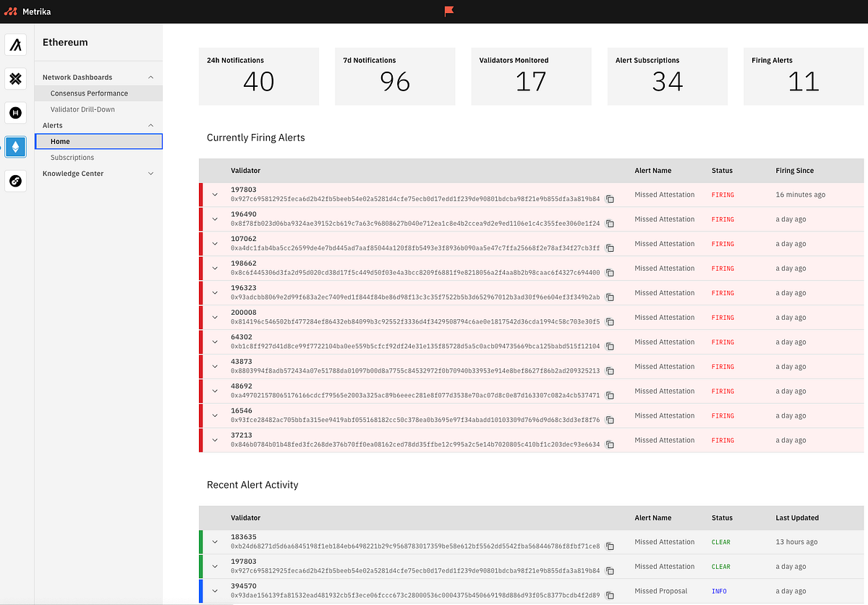Select the Ethereum network icon
This screenshot has height=605, width=868.
click(16, 147)
